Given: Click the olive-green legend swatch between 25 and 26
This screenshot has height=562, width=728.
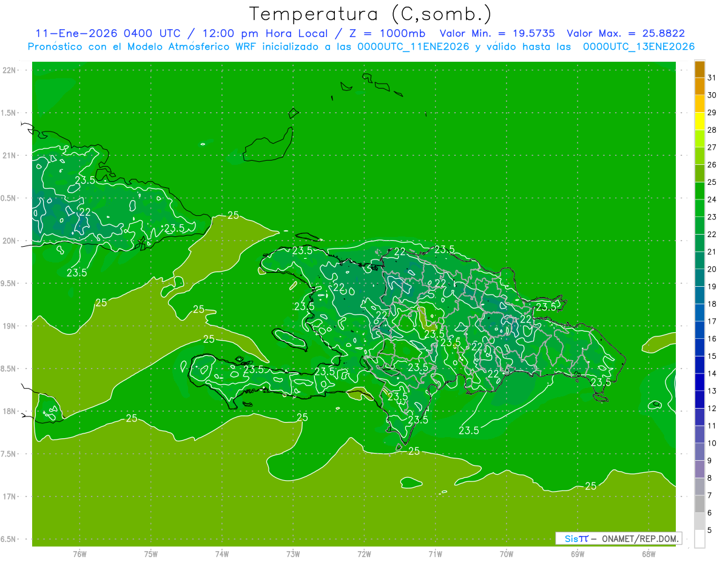Looking at the screenshot, I should [x=699, y=173].
